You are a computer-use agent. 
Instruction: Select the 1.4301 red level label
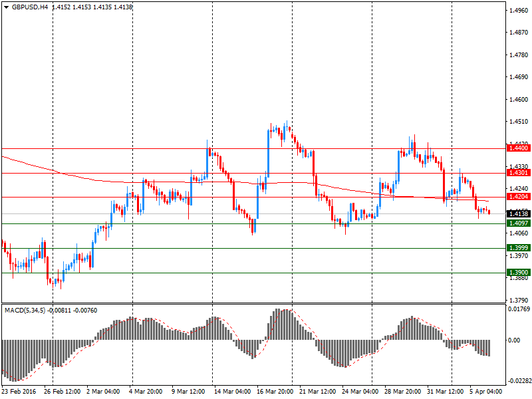pyautogui.click(x=519, y=173)
